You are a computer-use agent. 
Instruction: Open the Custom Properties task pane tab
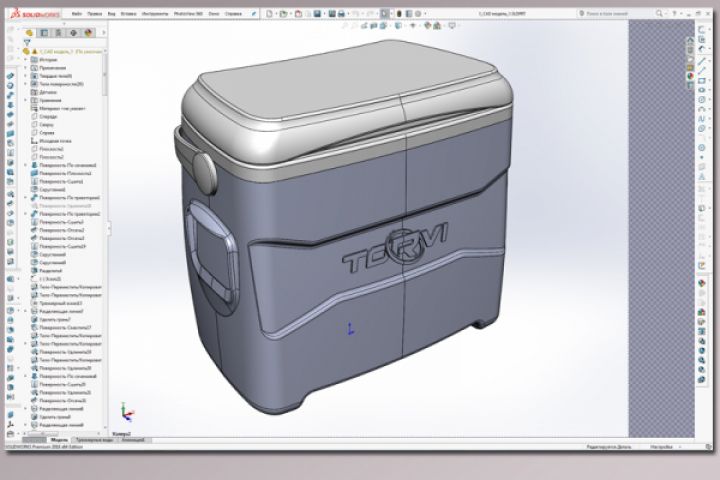[690, 85]
